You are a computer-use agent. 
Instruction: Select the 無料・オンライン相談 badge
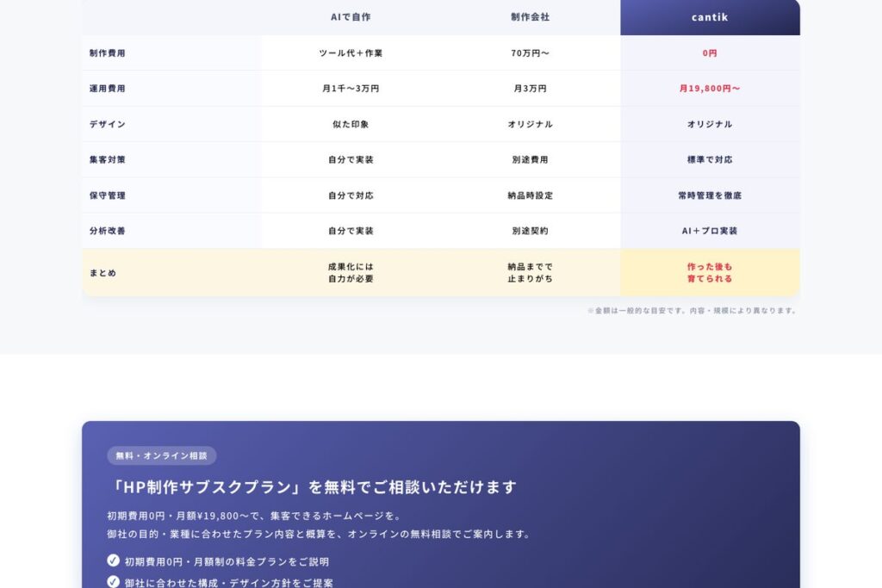(161, 455)
